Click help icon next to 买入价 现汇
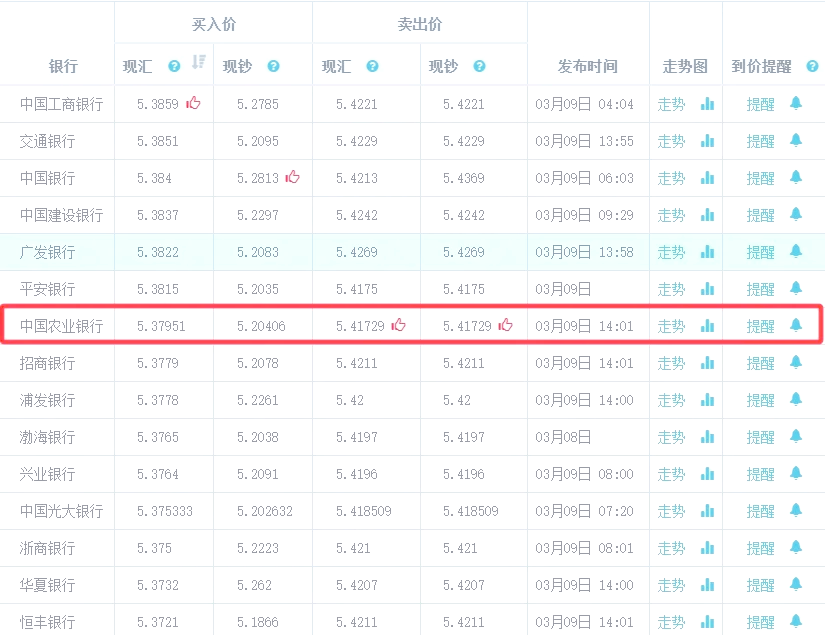 coord(174,66)
